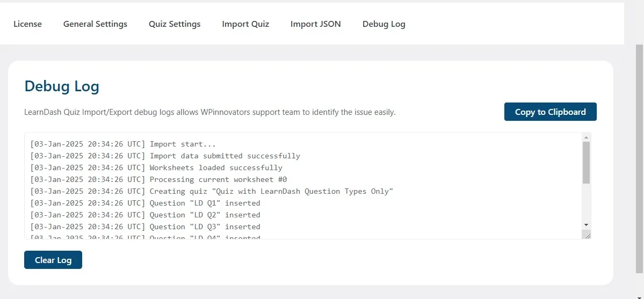Copy the log with Copy to Clipboard
This screenshot has width=644, height=299.
point(551,112)
